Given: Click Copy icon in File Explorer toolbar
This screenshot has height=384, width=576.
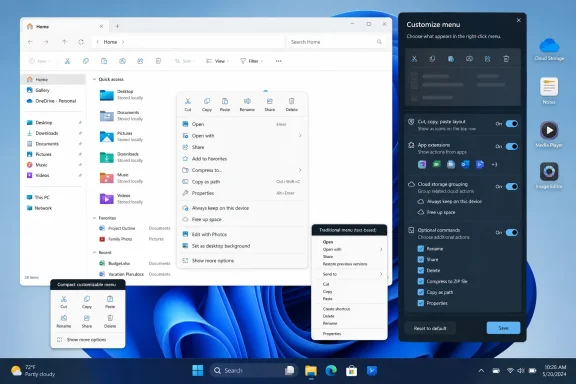Looking at the screenshot, I should point(86,61).
